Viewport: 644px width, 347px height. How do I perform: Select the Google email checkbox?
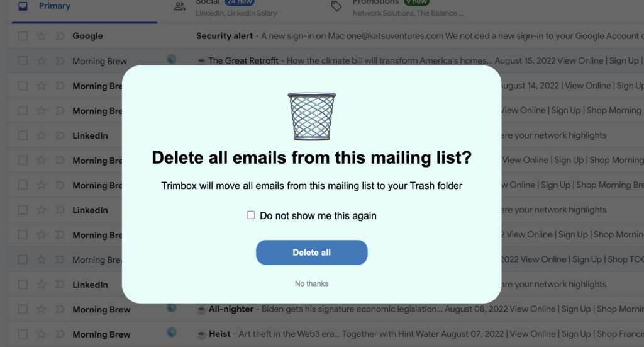coord(23,36)
